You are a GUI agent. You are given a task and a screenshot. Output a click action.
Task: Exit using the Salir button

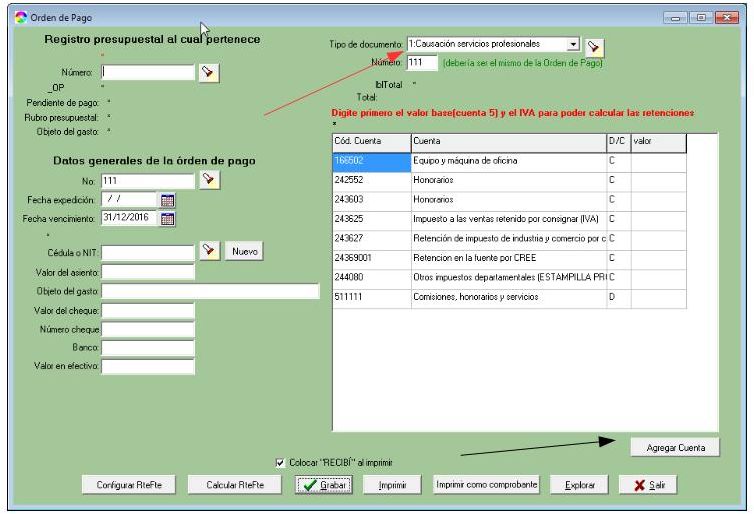[x=648, y=485]
